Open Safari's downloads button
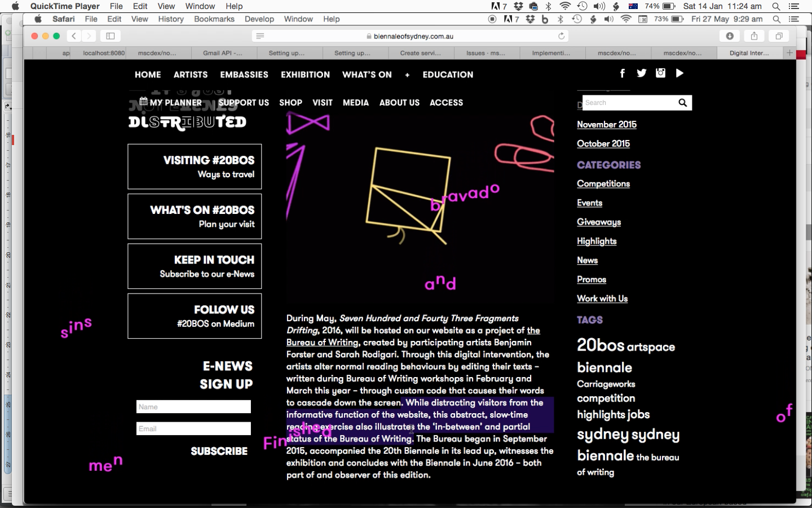This screenshot has height=508, width=812. (730, 36)
